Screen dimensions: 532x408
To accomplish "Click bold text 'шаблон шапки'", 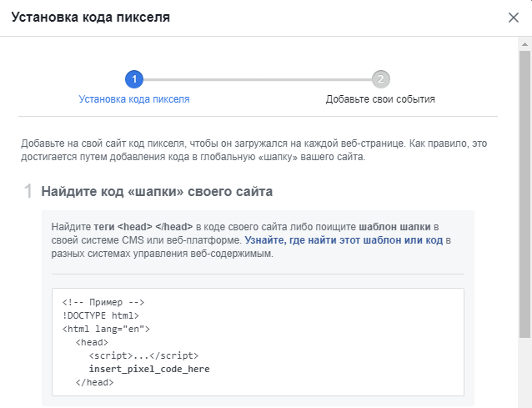I will click(x=394, y=227).
